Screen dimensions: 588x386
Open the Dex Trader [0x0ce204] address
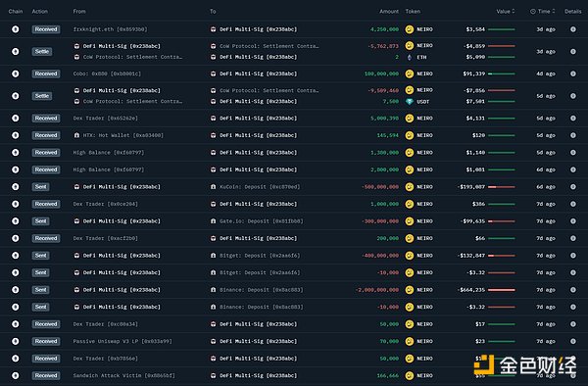106,204
